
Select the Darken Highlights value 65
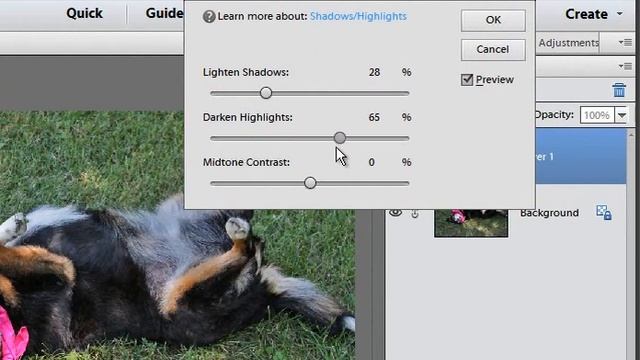[374, 117]
